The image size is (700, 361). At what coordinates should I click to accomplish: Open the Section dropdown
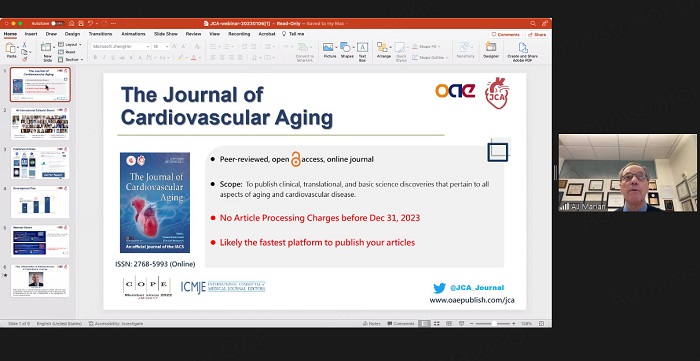tap(71, 59)
